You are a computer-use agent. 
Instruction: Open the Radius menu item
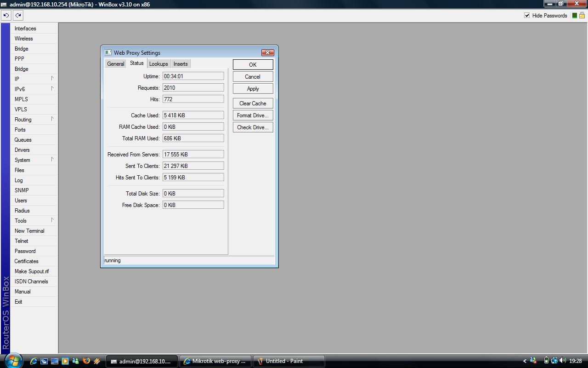(34, 211)
